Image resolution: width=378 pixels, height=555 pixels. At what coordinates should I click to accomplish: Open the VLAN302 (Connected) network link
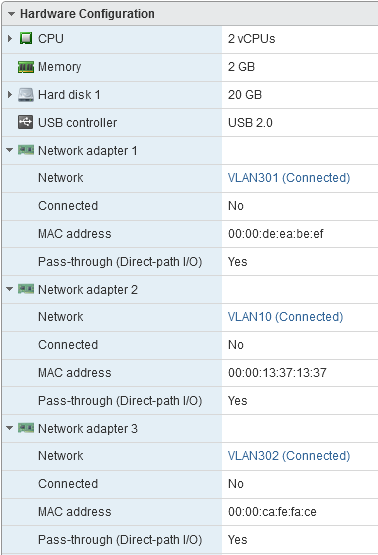(289, 456)
